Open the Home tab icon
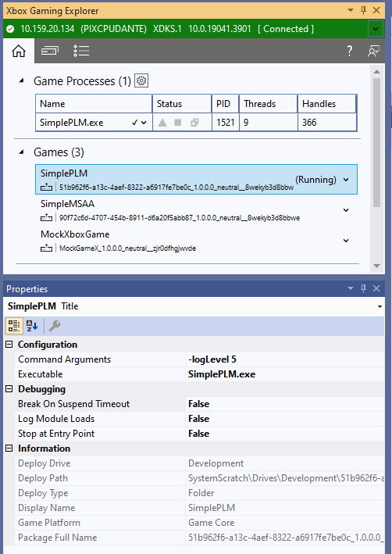Image resolution: width=392 pixels, height=554 pixels. coord(19,52)
